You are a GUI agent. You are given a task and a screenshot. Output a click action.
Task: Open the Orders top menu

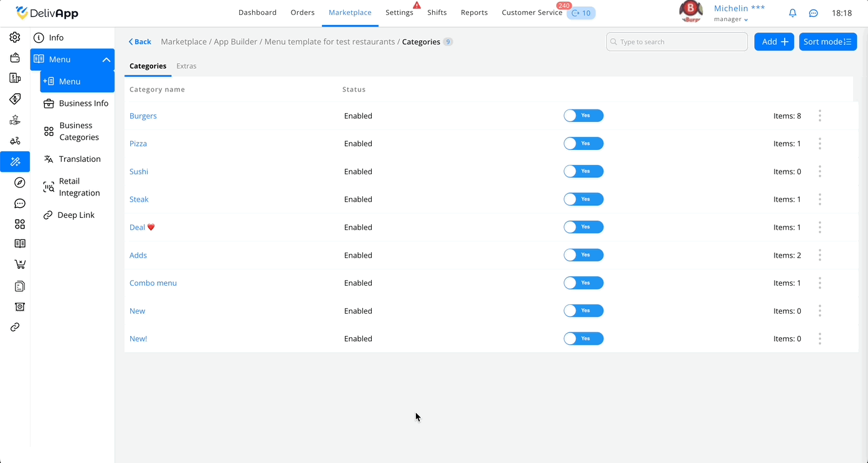coord(303,12)
